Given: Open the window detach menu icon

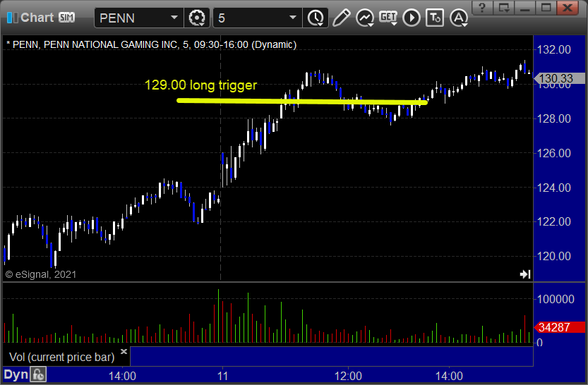Looking at the screenshot, I should coord(503,8).
